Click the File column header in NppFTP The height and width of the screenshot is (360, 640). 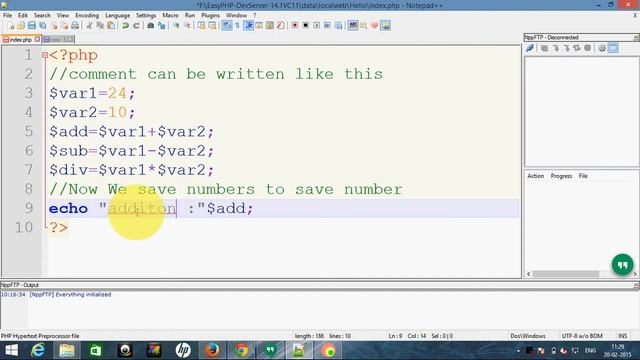coord(583,176)
